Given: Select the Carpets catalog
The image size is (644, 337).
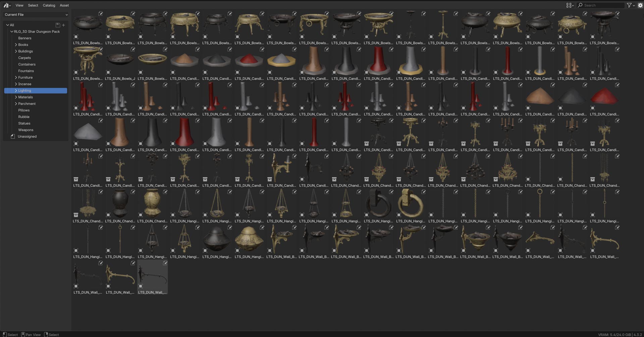Looking at the screenshot, I should (36, 58).
